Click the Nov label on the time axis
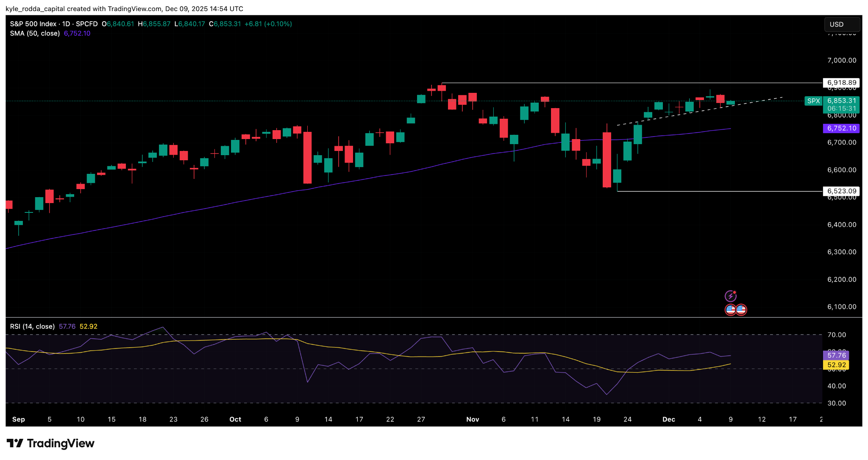Screen dimensions: 868x460 click(x=473, y=419)
